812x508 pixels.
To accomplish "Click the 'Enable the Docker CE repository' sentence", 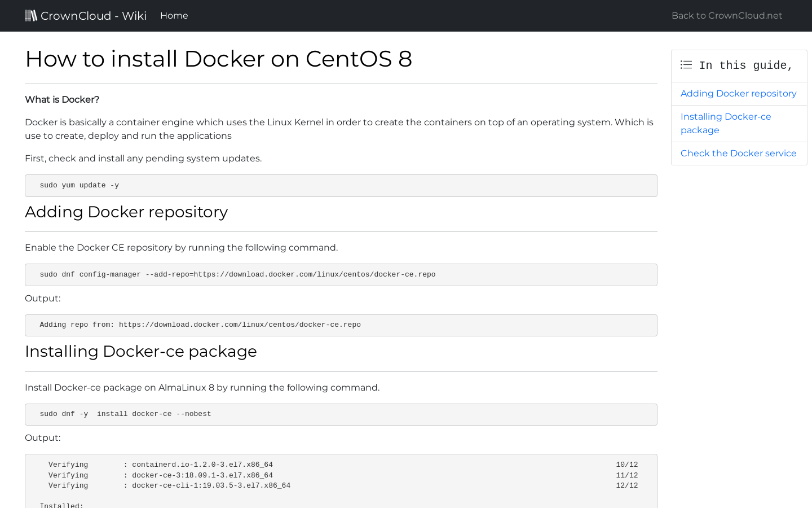I will 182,248.
